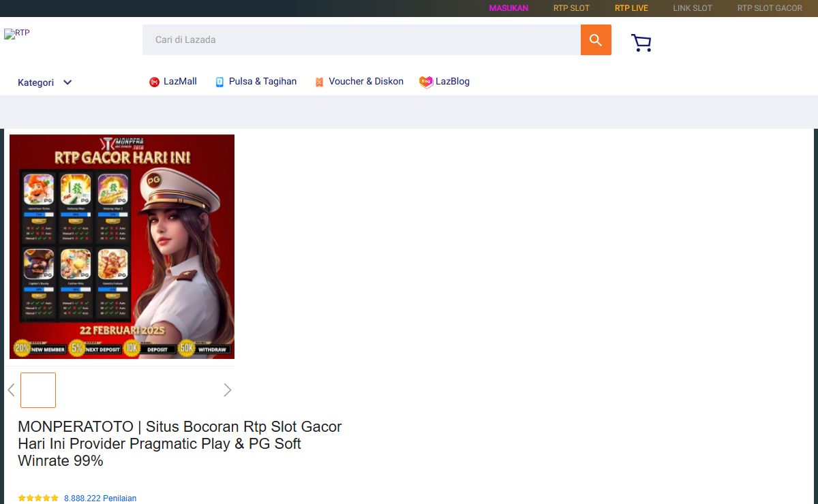Click the Pulsa & Tagihan phone icon
This screenshot has width=818, height=504.
click(x=219, y=82)
